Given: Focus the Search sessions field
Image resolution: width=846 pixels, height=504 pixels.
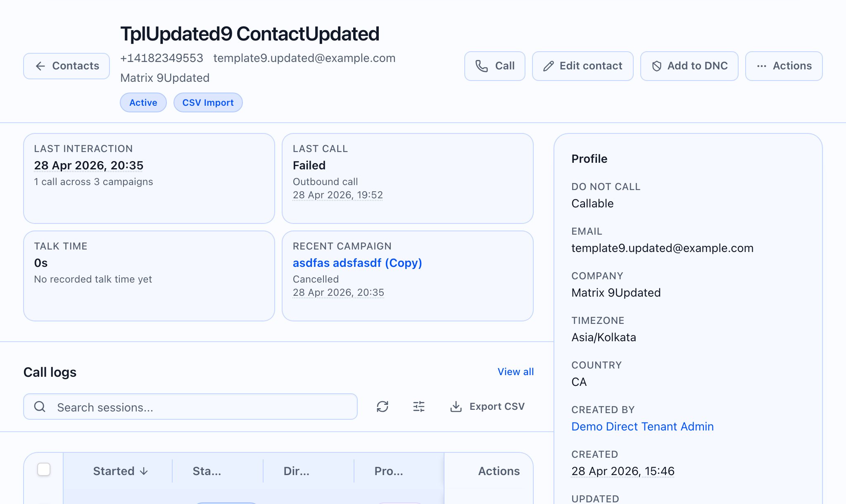Looking at the screenshot, I should click(x=190, y=407).
